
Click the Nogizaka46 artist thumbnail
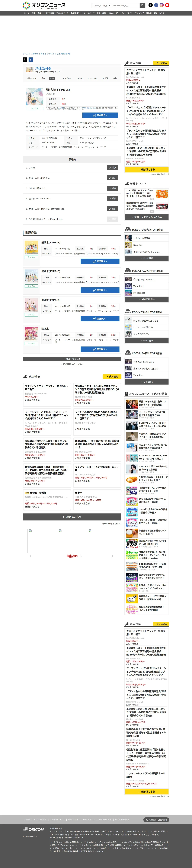click(x=30, y=70)
